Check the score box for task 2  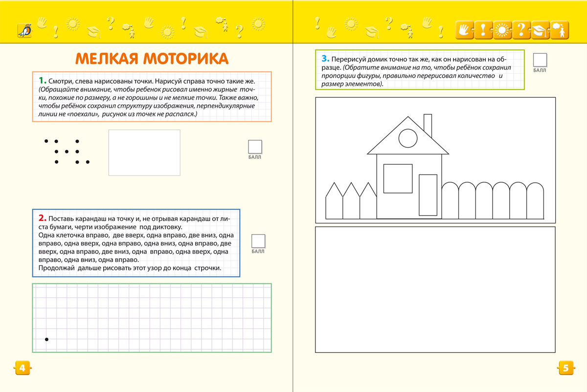[x=258, y=241]
